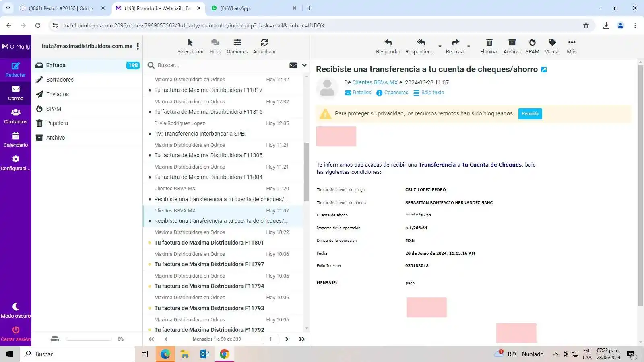The image size is (644, 362).
Task: Expand the Responder a todos dropdown arrow
Action: [440, 46]
